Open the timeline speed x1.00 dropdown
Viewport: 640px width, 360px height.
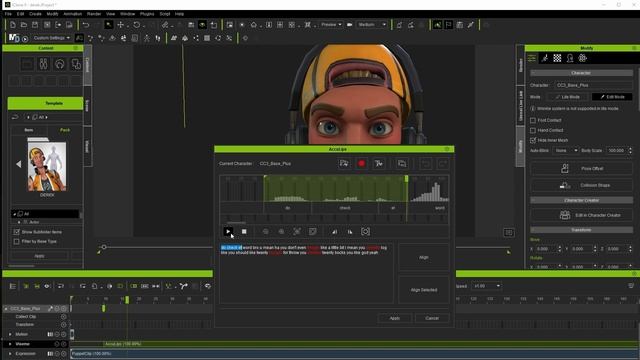(486, 286)
